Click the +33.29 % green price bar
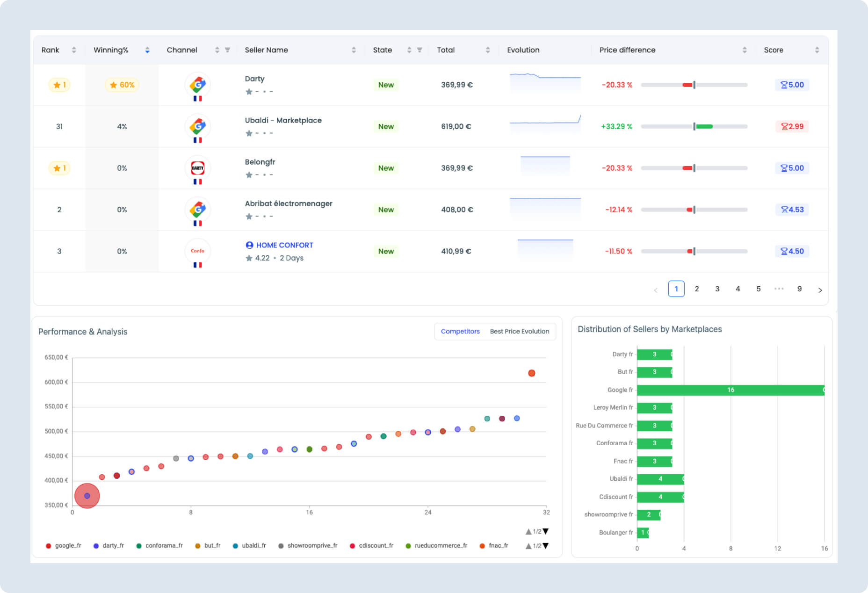 point(694,127)
